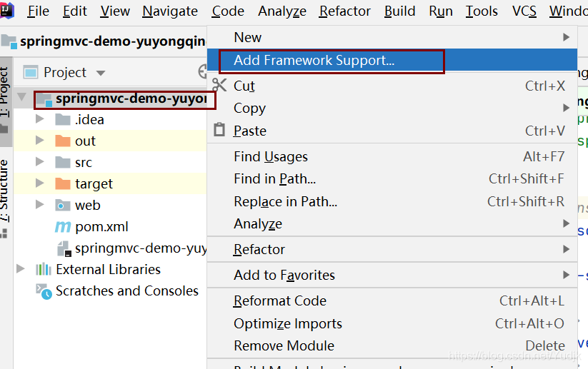Click the web folder icon
The height and width of the screenshot is (369, 588).
click(63, 206)
